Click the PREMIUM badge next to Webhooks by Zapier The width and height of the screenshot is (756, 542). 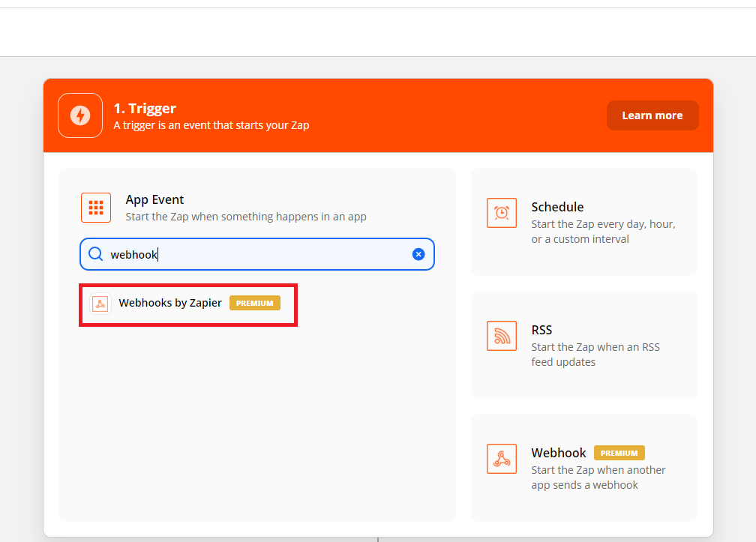[x=255, y=303]
